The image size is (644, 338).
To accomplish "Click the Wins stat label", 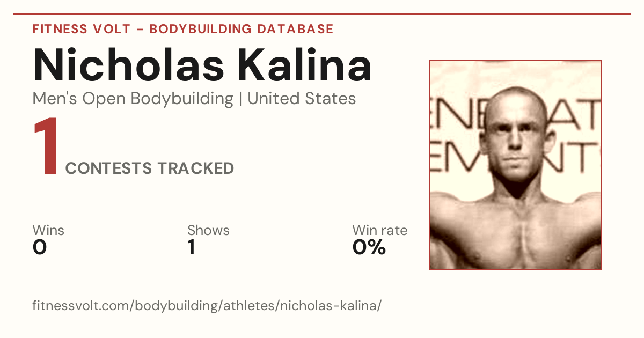I will coord(48,230).
